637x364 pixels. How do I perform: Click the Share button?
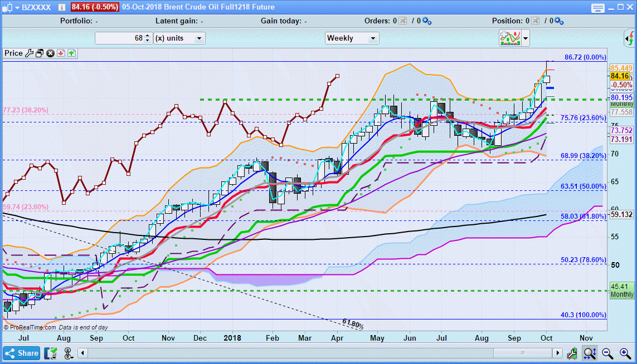22,353
